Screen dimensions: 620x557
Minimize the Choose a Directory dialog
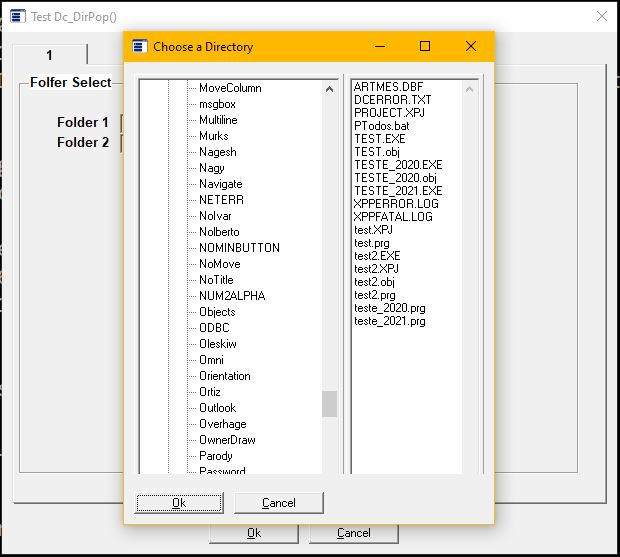379,46
